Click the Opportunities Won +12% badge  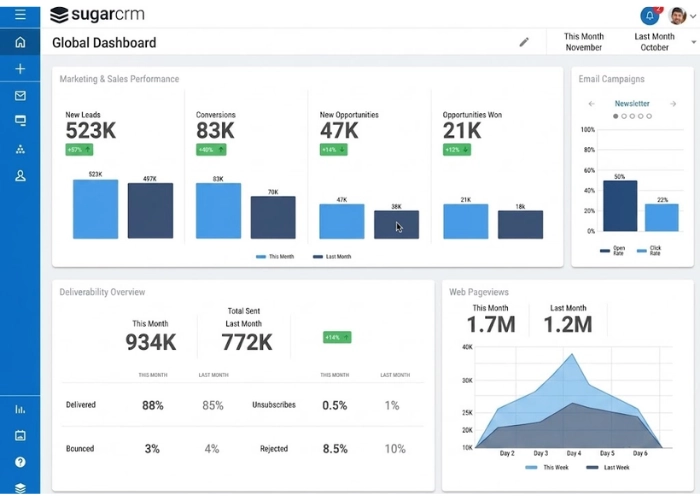tap(456, 150)
